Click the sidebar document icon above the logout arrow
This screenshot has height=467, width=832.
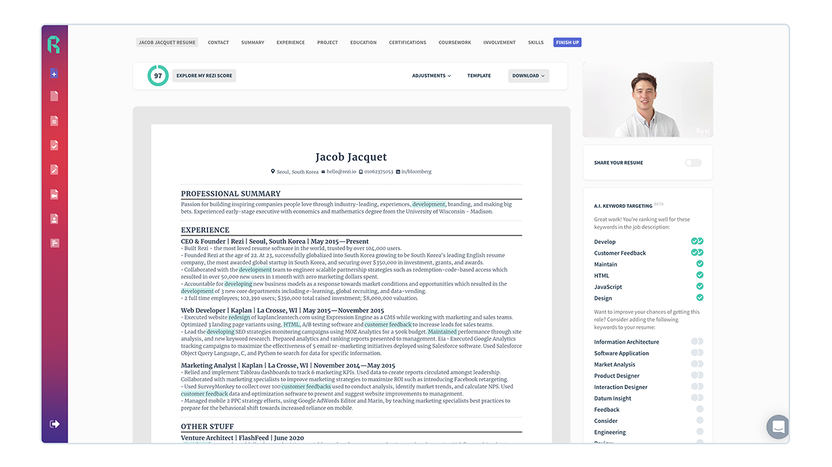[54, 243]
